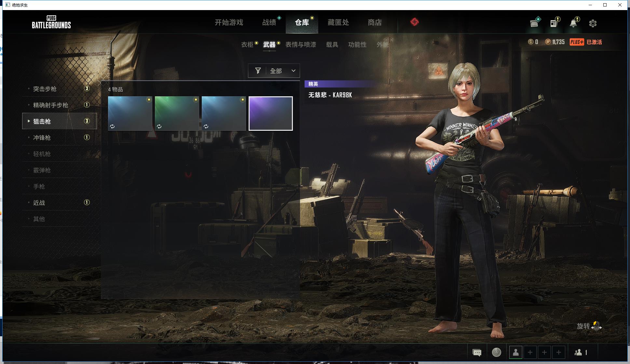
Task: Select the leftmost blue skin thumbnail
Action: (x=130, y=114)
